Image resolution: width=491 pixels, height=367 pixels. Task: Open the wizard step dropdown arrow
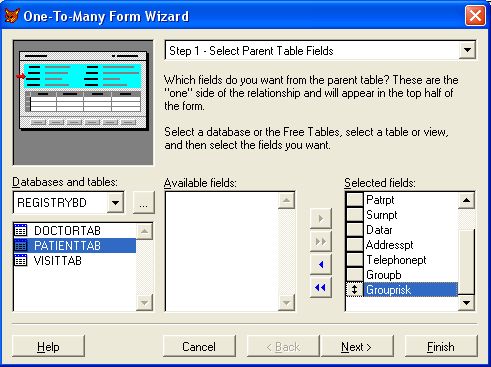(x=467, y=50)
